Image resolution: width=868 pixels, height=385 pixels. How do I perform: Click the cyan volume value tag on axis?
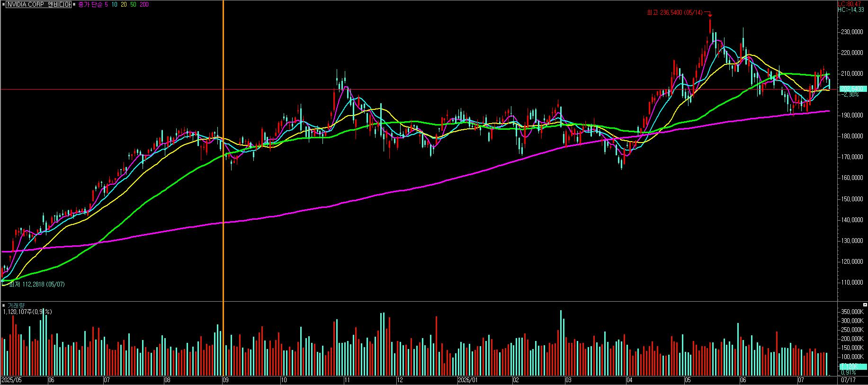[853, 366]
